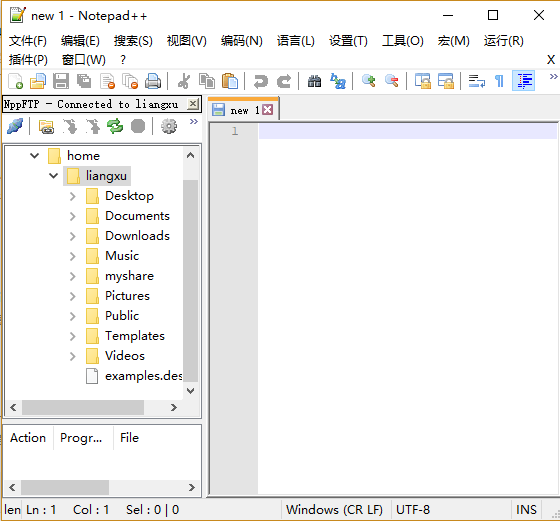
Task: Click the NppFTP abort transfer icon
Action: [x=138, y=126]
